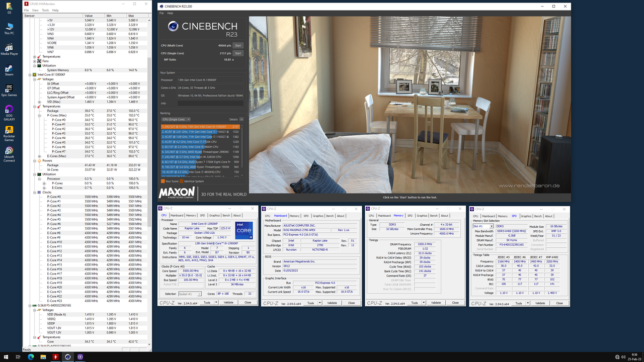Screen dimensions: 644x362
Task: Open Task View on the taskbar
Action: point(18,356)
